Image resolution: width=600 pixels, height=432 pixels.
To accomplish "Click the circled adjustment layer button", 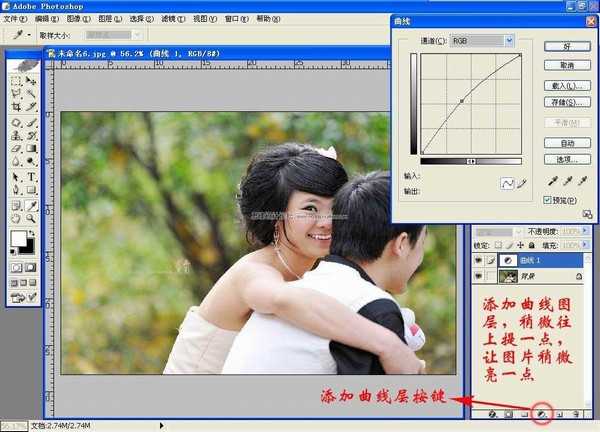I will click(x=544, y=413).
